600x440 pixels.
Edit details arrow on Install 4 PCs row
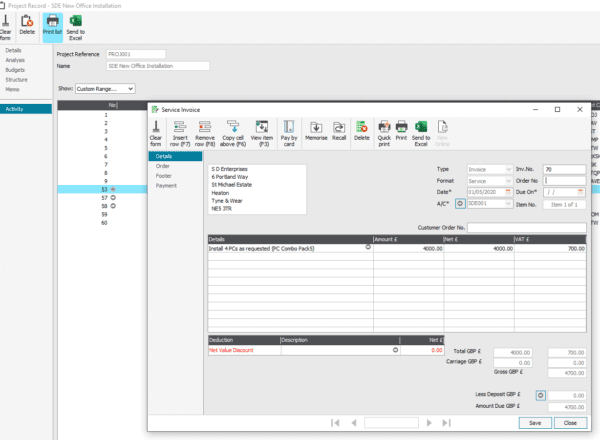pos(368,247)
